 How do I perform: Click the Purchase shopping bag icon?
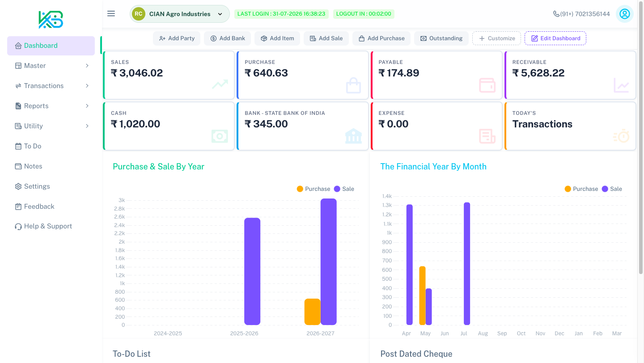[353, 85]
